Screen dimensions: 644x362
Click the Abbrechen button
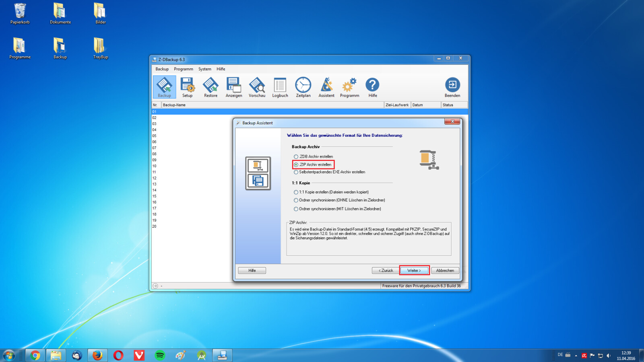tap(445, 270)
